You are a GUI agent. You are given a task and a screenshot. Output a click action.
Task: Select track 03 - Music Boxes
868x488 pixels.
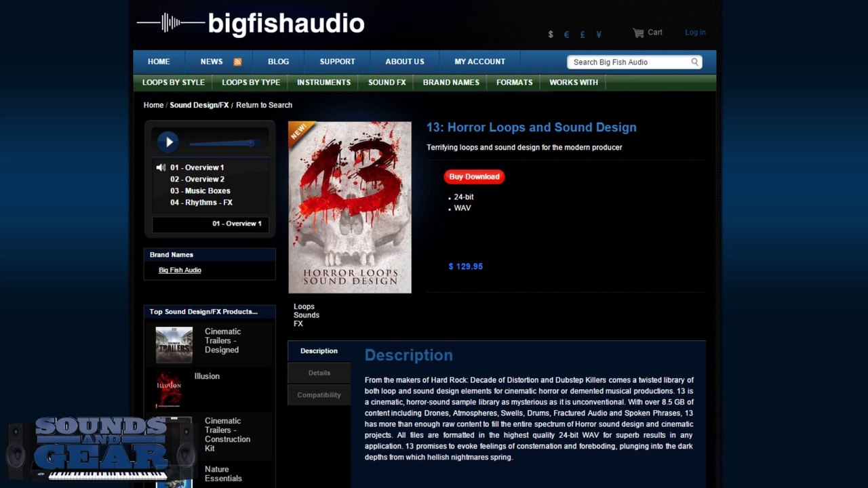click(200, 191)
